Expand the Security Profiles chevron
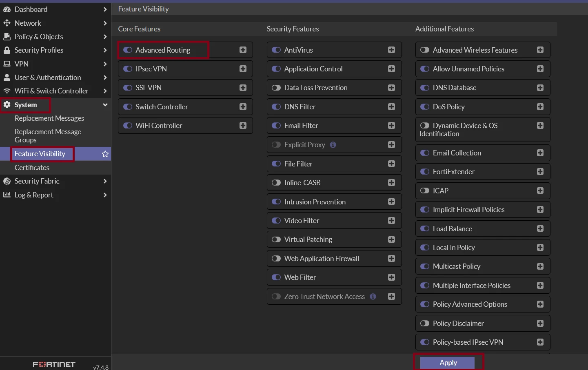The width and height of the screenshot is (588, 370). (105, 50)
